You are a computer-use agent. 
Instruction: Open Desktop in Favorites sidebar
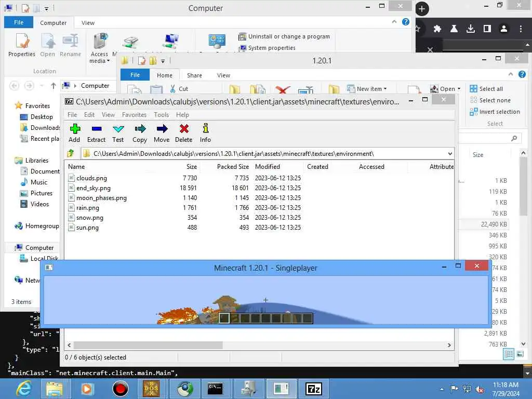pyautogui.click(x=37, y=117)
